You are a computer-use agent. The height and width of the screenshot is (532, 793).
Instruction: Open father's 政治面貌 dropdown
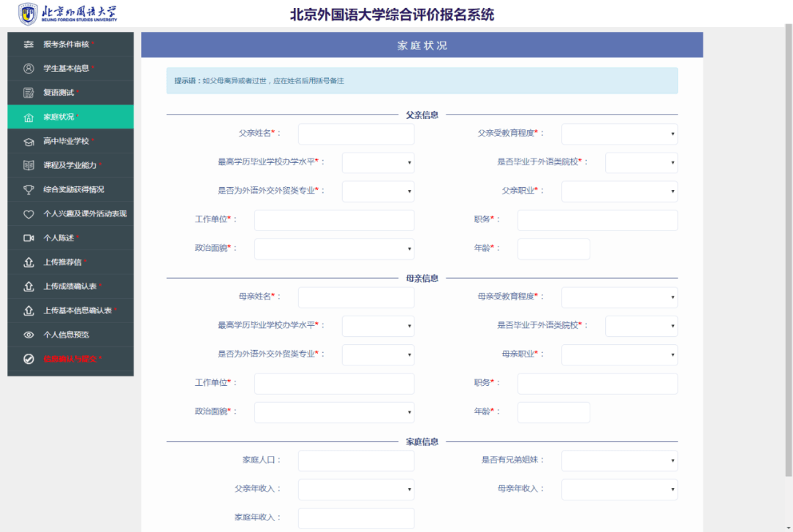pyautogui.click(x=334, y=249)
